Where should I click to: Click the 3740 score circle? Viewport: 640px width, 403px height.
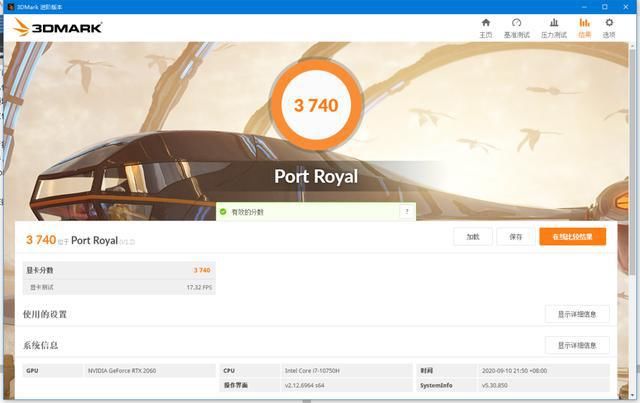coord(316,105)
